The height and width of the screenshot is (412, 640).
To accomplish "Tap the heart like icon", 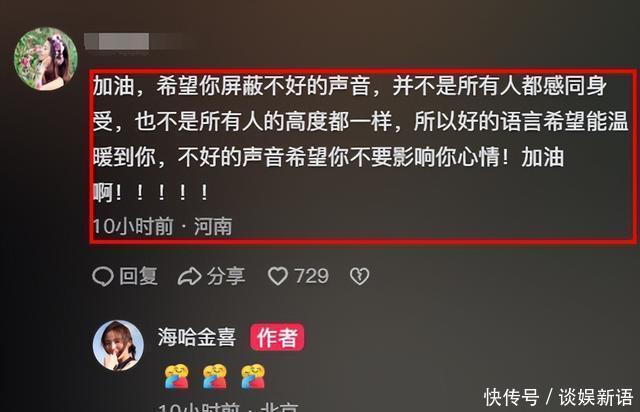I will pos(278,276).
